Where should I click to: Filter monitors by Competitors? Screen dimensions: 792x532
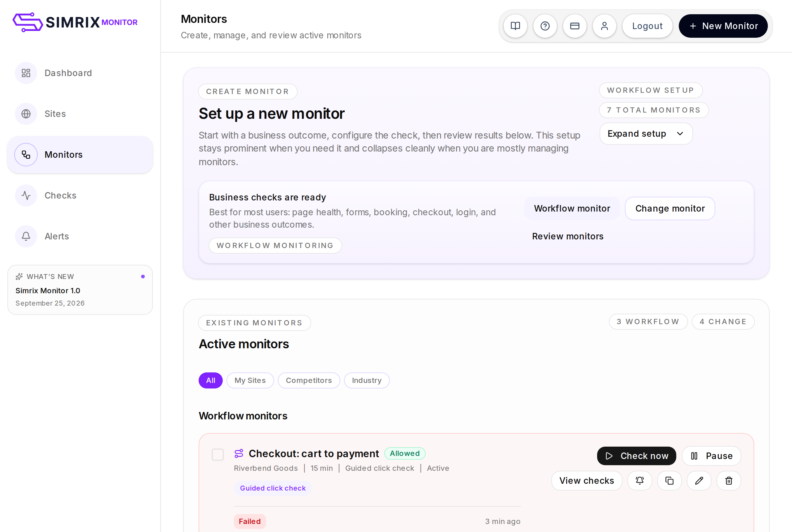pos(309,380)
